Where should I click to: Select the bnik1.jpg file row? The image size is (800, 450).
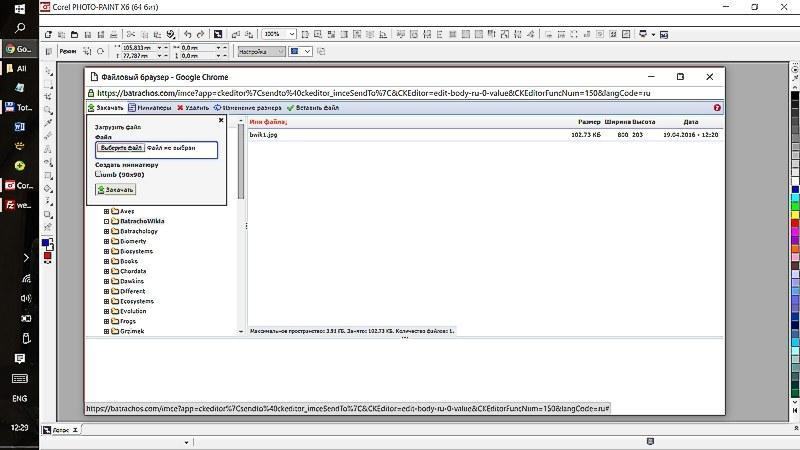484,135
